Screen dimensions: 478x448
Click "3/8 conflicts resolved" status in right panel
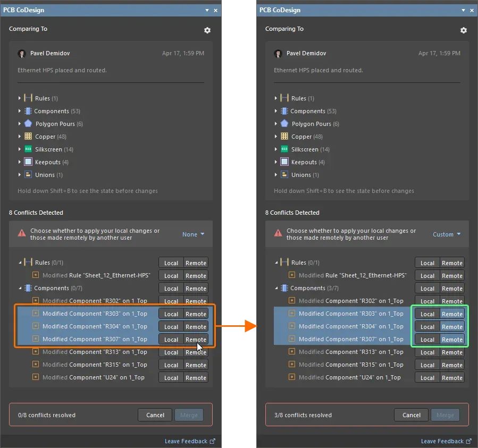click(x=303, y=415)
